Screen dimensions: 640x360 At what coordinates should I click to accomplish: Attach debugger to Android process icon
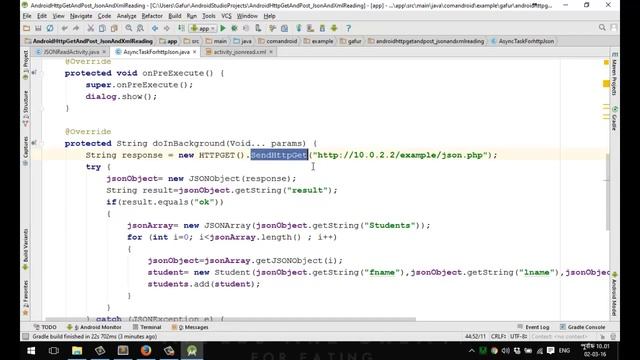coord(258,28)
